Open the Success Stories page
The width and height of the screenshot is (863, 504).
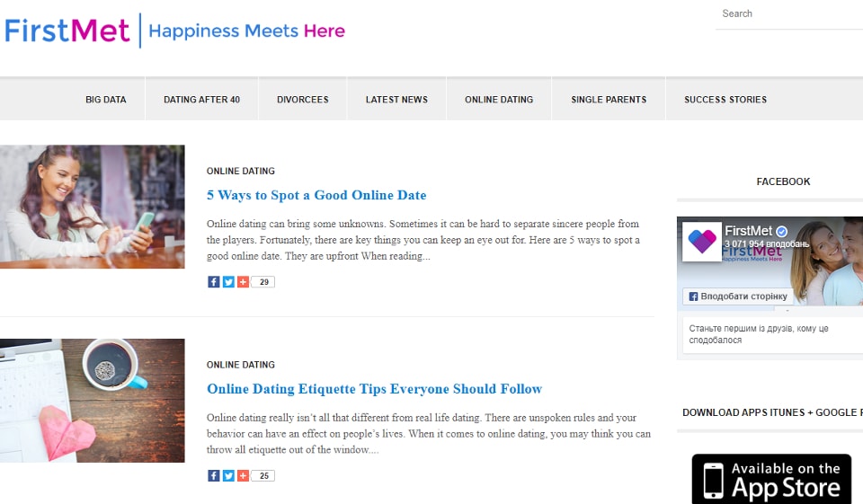(725, 100)
